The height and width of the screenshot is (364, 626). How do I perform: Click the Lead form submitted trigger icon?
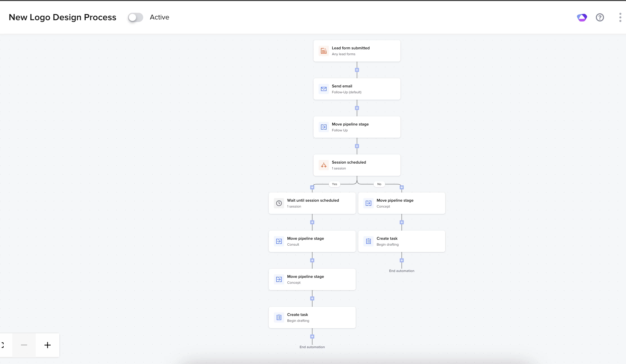(323, 51)
